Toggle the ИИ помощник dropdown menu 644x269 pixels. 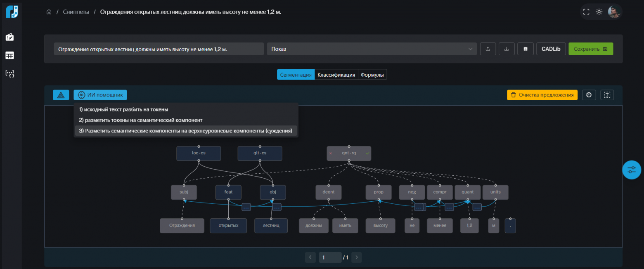[100, 95]
